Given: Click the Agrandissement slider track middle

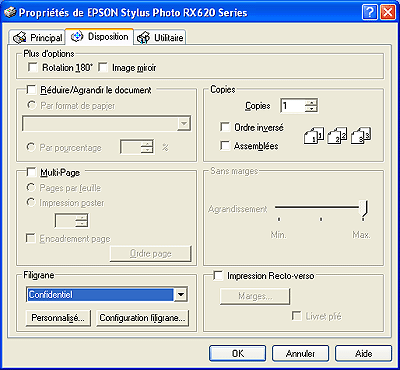Looking at the screenshot, I should pyautogui.click(x=321, y=207).
